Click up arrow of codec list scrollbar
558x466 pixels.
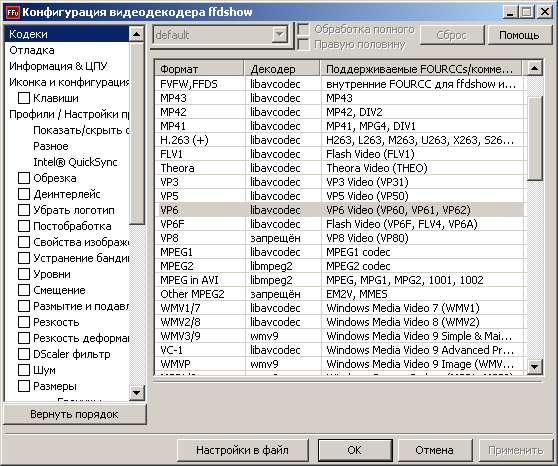pyautogui.click(x=535, y=68)
